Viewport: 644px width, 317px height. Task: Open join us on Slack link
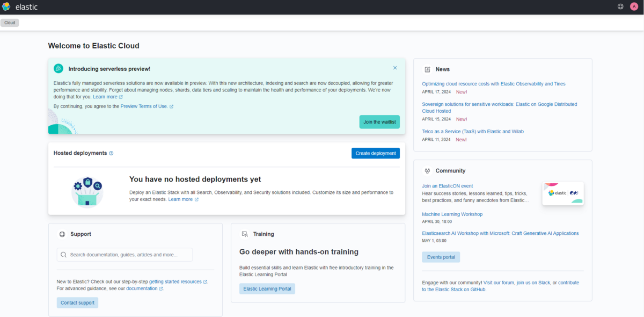(533, 283)
